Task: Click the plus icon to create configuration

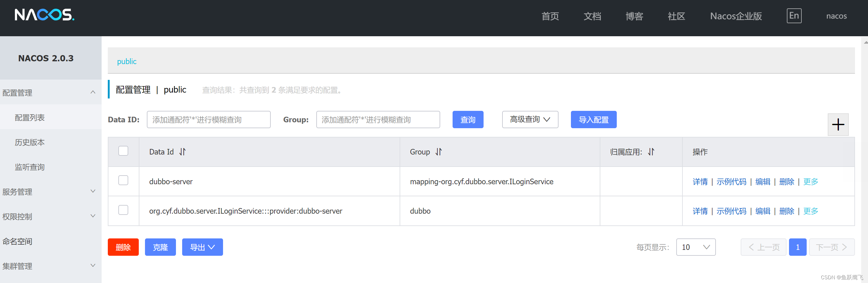Action: [838, 125]
